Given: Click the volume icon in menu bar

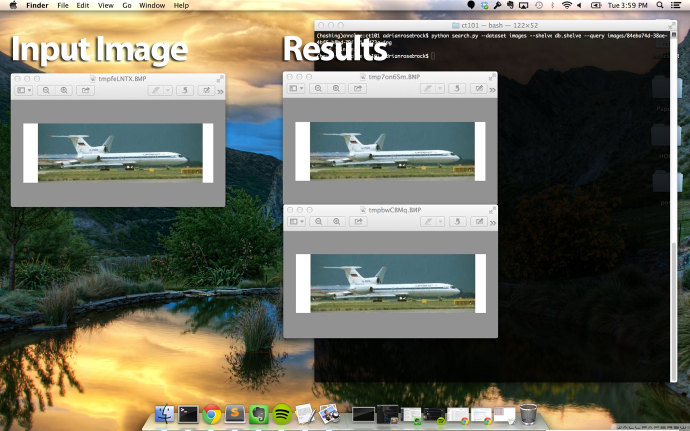Looking at the screenshot, I should pyautogui.click(x=580, y=5).
